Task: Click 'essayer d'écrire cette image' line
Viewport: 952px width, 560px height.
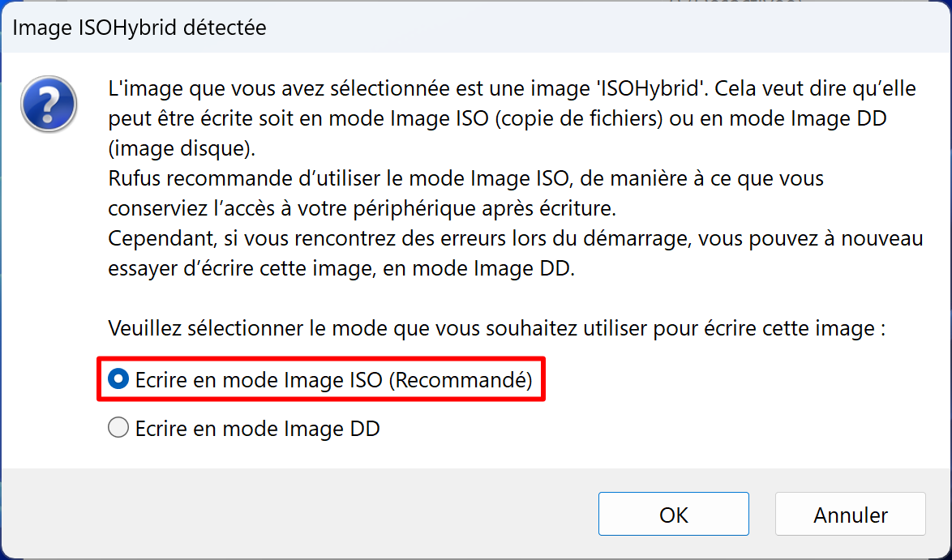Action: coord(341,268)
